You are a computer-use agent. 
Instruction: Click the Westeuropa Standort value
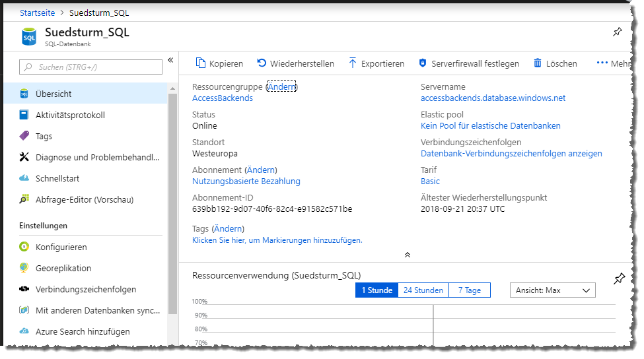pyautogui.click(x=215, y=154)
